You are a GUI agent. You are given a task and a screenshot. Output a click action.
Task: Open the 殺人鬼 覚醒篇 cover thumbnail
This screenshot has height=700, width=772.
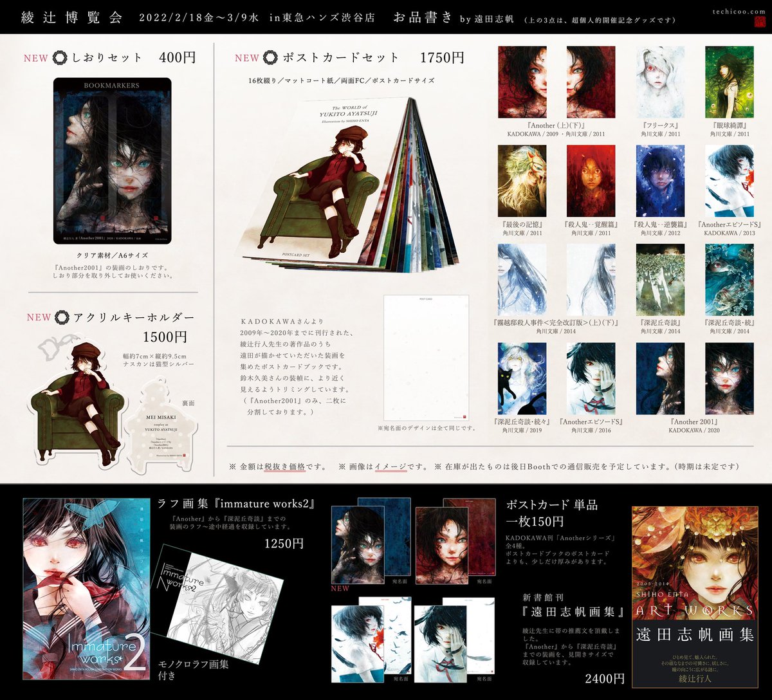591,181
